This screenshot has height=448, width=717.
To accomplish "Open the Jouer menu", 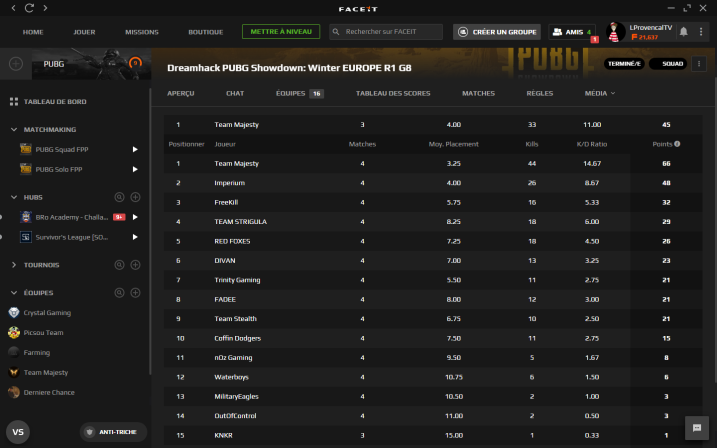I will [84, 32].
